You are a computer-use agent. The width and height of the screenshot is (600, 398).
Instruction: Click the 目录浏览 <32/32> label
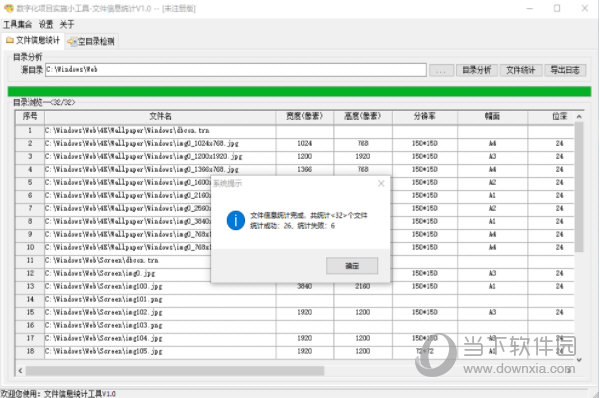click(44, 103)
